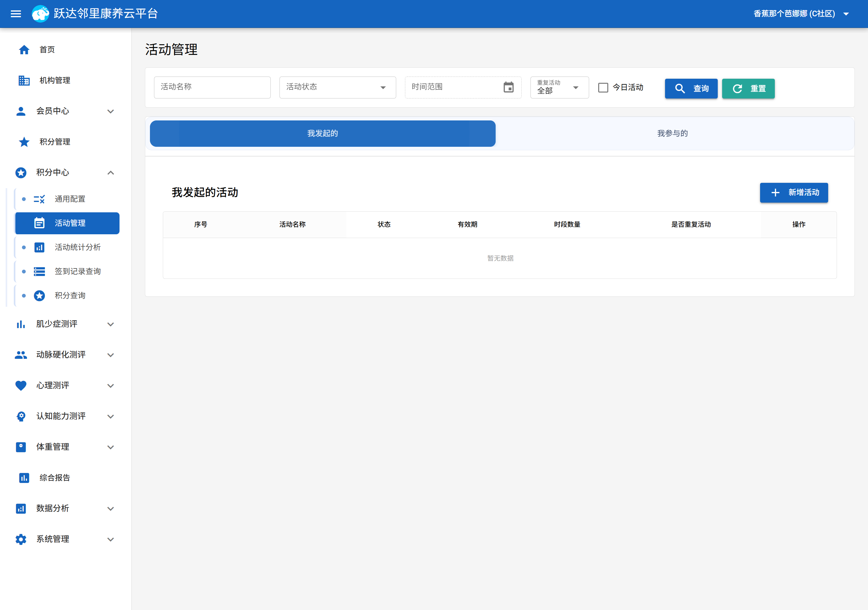
Task: Check the 今日活动 checkbox
Action: 603,88
